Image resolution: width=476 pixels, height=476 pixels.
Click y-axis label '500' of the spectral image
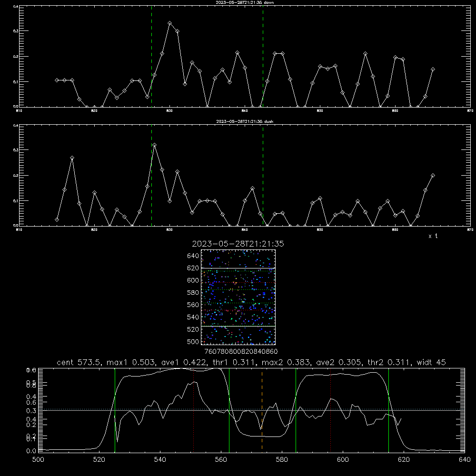pyautogui.click(x=193, y=342)
